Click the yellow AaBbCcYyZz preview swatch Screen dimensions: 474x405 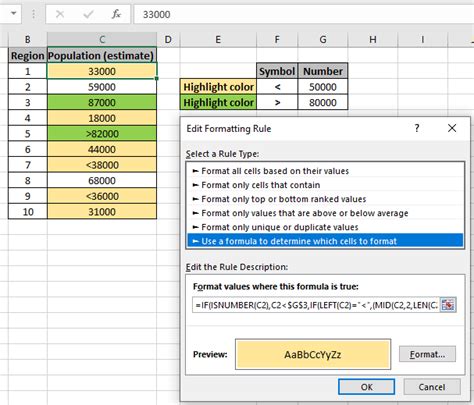pos(313,354)
